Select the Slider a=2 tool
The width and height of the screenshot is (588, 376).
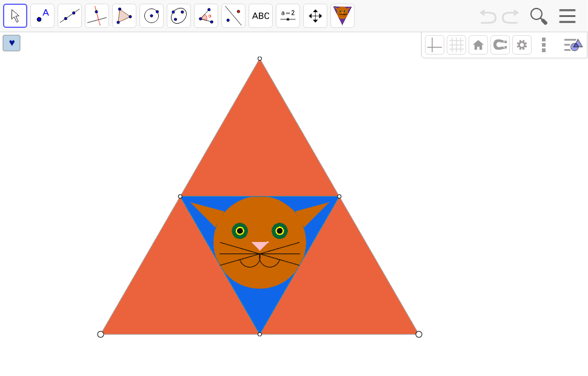click(x=288, y=16)
